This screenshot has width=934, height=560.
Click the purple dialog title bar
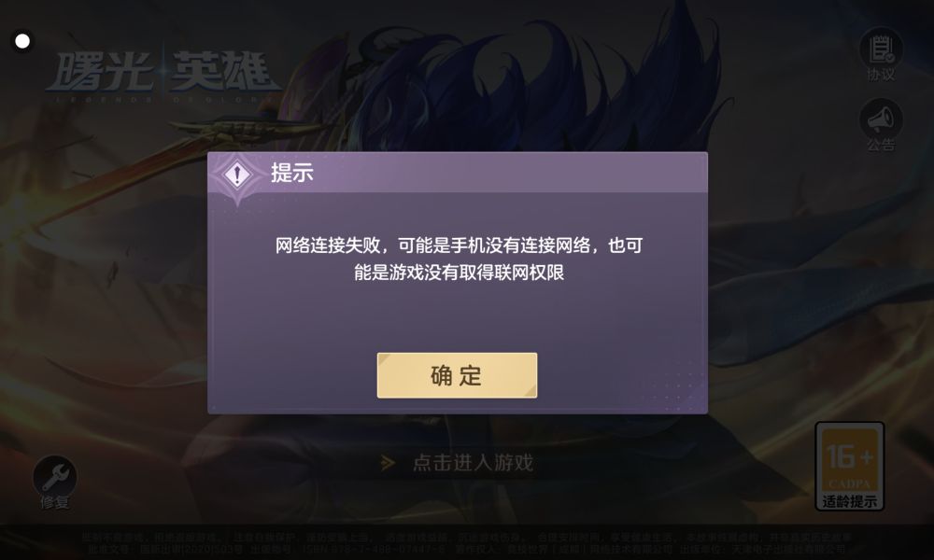(458, 173)
